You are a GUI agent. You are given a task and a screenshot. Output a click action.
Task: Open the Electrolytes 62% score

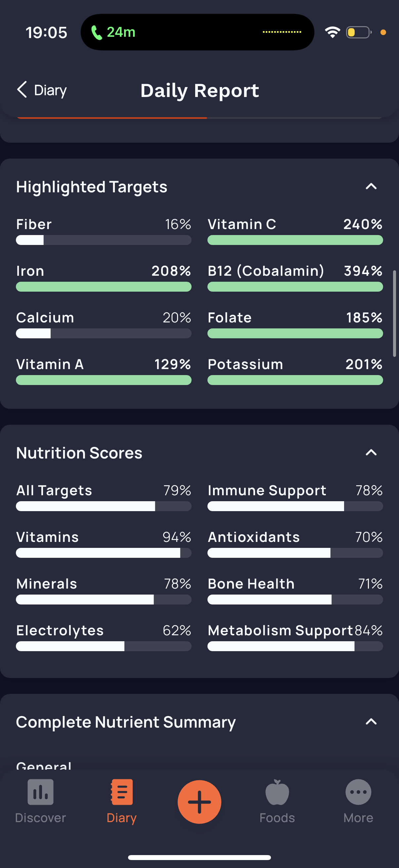click(104, 637)
